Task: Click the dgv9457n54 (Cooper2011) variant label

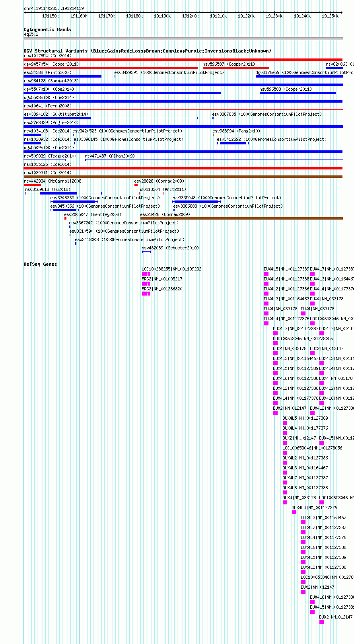Action: pyautogui.click(x=51, y=64)
